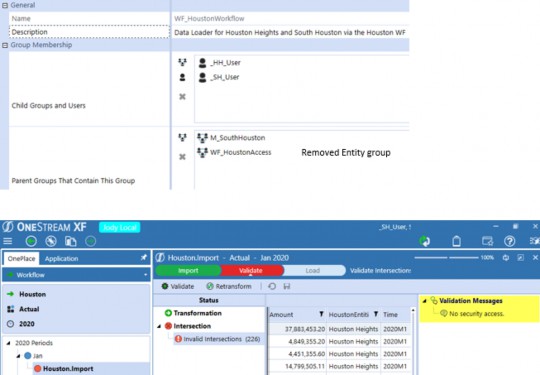Collapse the Validation Messages node

coord(425,301)
